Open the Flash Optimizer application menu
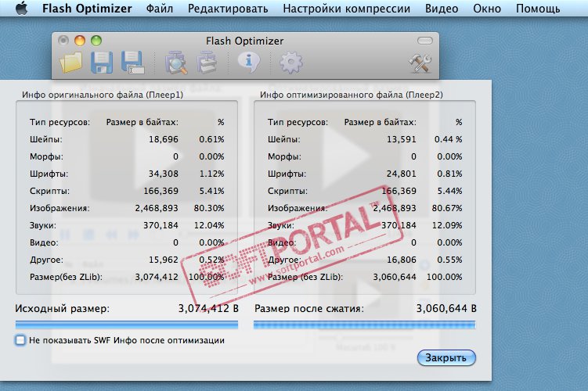Screen dimensions: 588x391 click(x=87, y=9)
